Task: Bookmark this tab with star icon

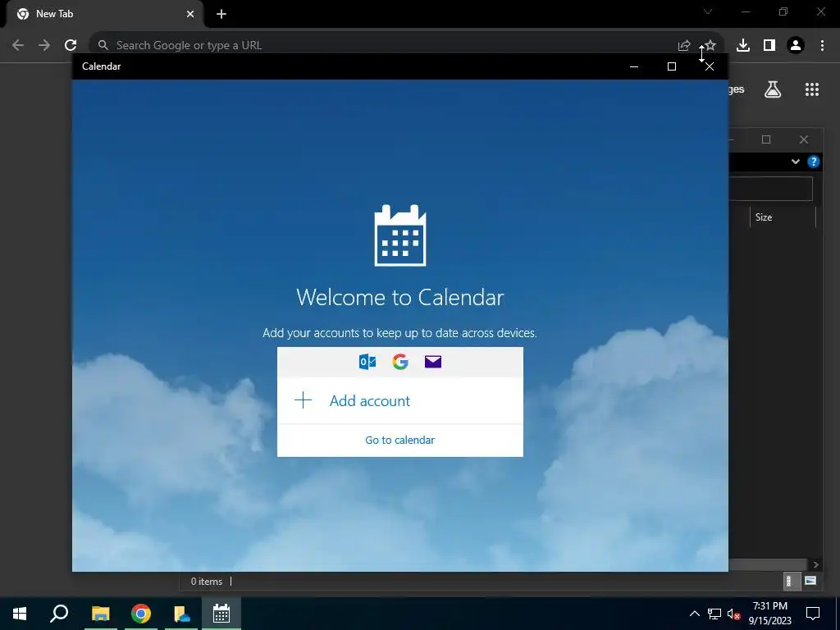Action: click(x=710, y=45)
